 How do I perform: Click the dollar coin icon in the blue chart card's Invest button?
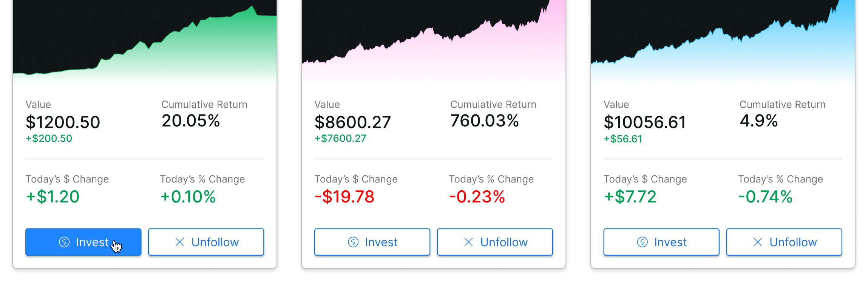(x=643, y=242)
